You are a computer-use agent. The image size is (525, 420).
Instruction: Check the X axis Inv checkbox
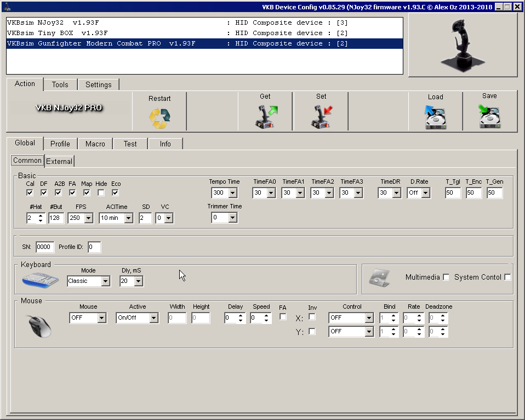[x=312, y=316]
